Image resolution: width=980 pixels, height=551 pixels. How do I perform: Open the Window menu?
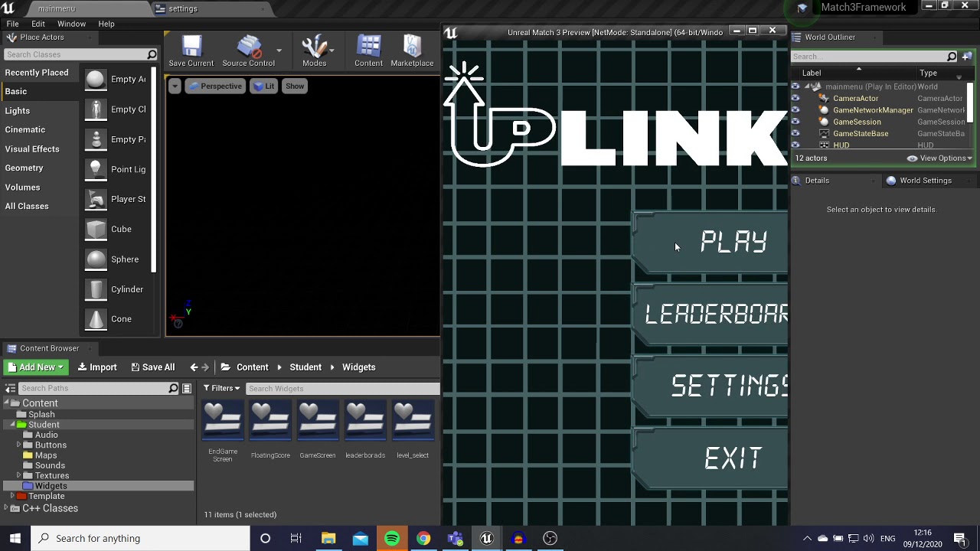(x=71, y=24)
